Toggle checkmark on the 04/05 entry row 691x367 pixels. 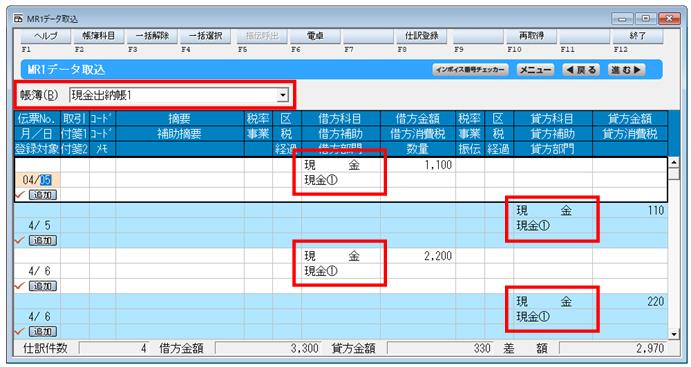[19, 194]
